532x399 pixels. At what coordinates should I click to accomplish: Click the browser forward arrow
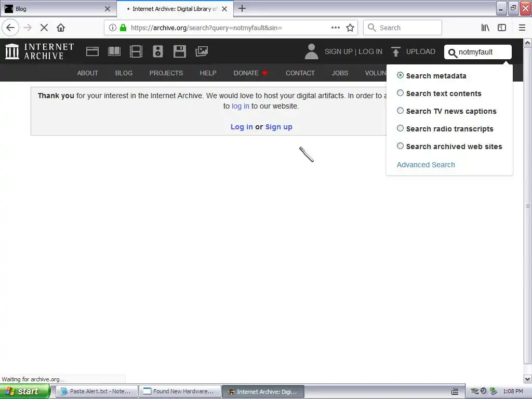(28, 28)
